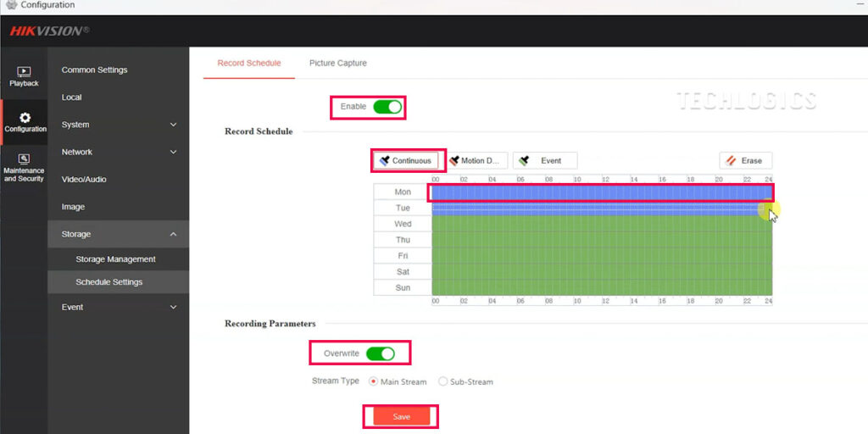Pick the Event recording brush
The width and height of the screenshot is (868, 434).
pos(544,160)
